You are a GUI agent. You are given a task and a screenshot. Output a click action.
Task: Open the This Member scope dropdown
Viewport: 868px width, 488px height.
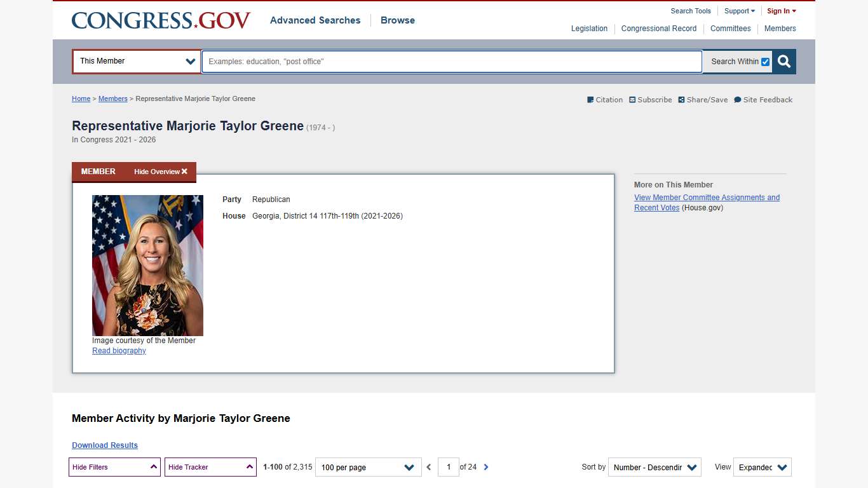(136, 62)
